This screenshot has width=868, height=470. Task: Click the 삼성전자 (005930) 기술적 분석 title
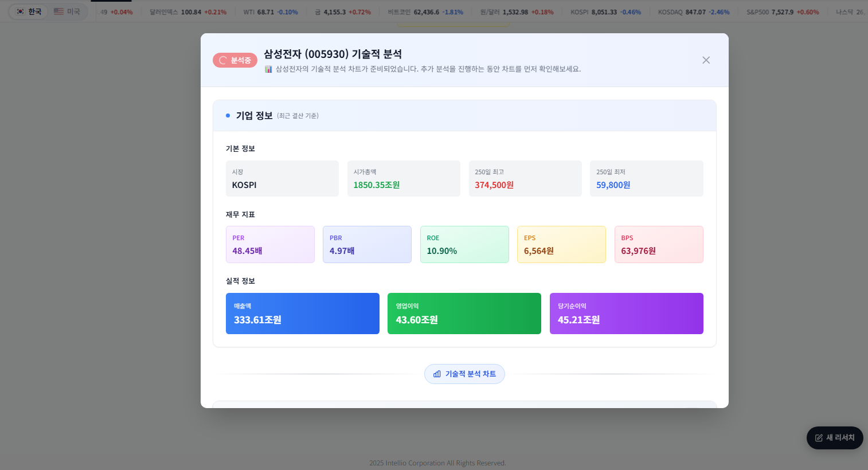[x=333, y=54]
